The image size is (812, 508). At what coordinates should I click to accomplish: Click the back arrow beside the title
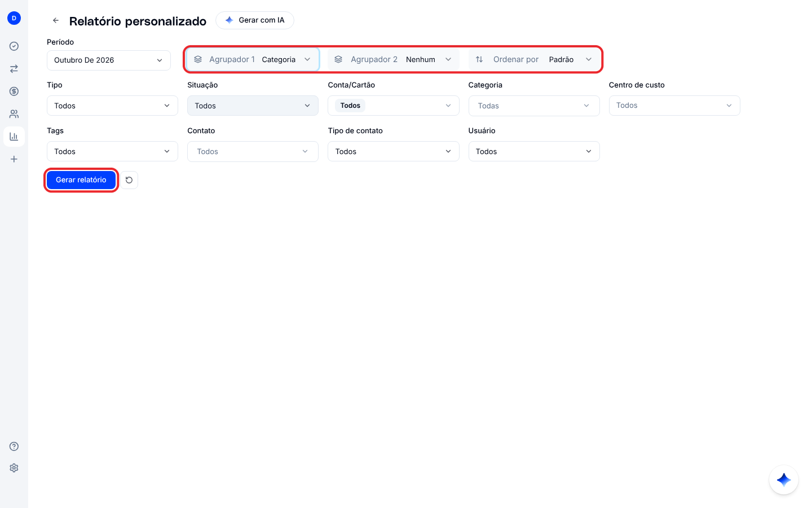[x=56, y=20]
